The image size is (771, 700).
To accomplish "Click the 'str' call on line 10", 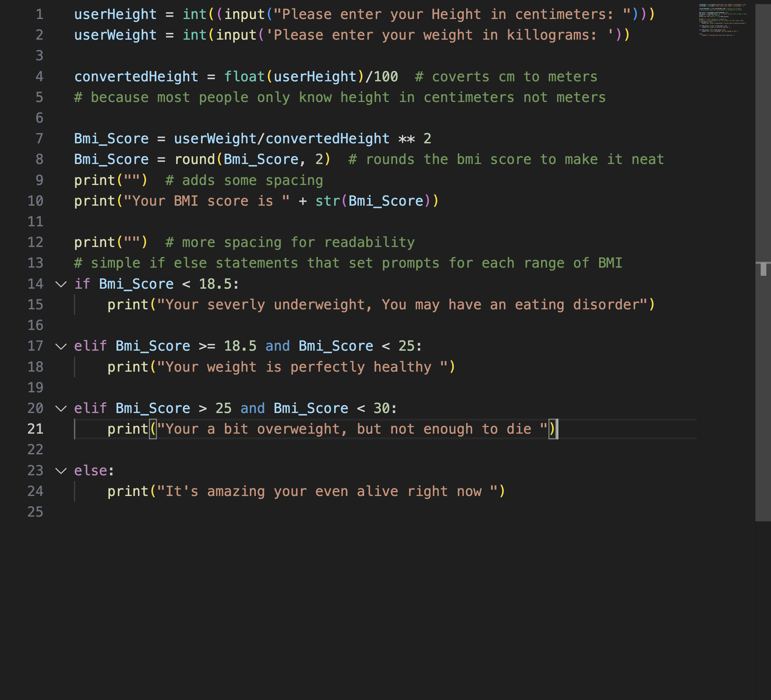I will click(x=328, y=201).
